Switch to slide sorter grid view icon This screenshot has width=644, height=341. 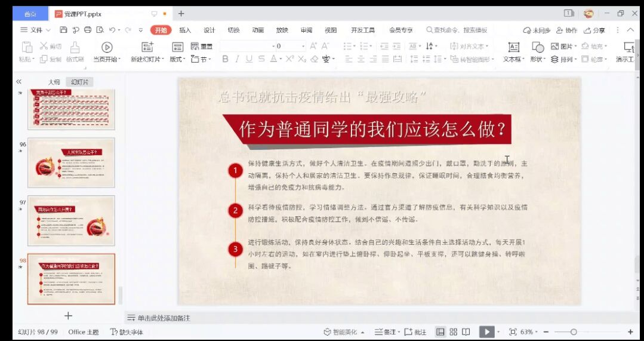click(454, 332)
